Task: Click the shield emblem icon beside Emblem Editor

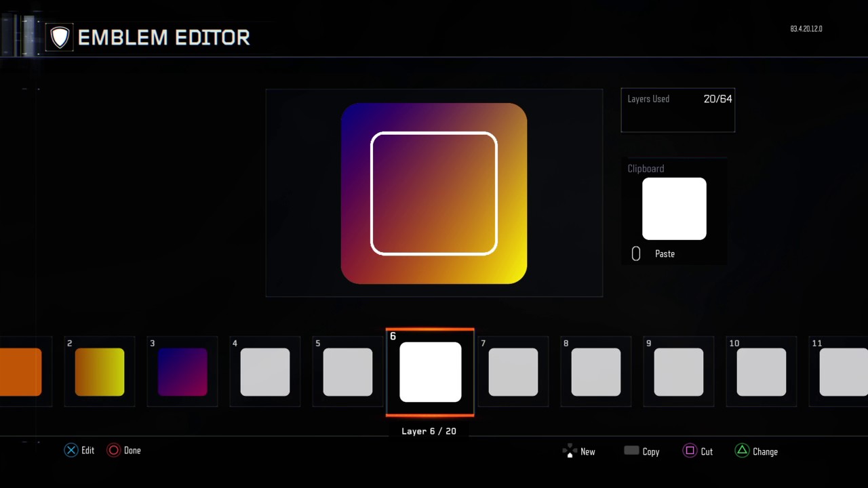Action: click(x=60, y=37)
